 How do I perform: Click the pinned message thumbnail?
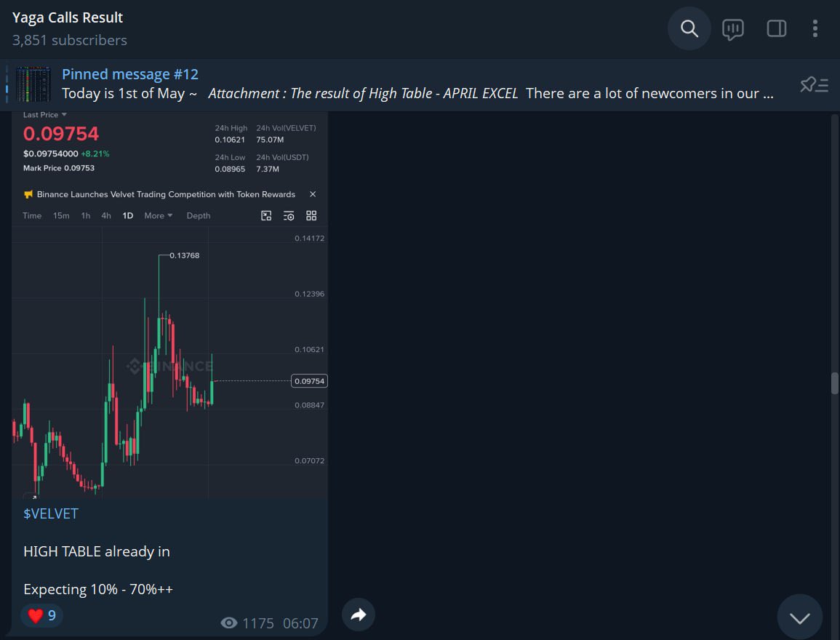[33, 84]
